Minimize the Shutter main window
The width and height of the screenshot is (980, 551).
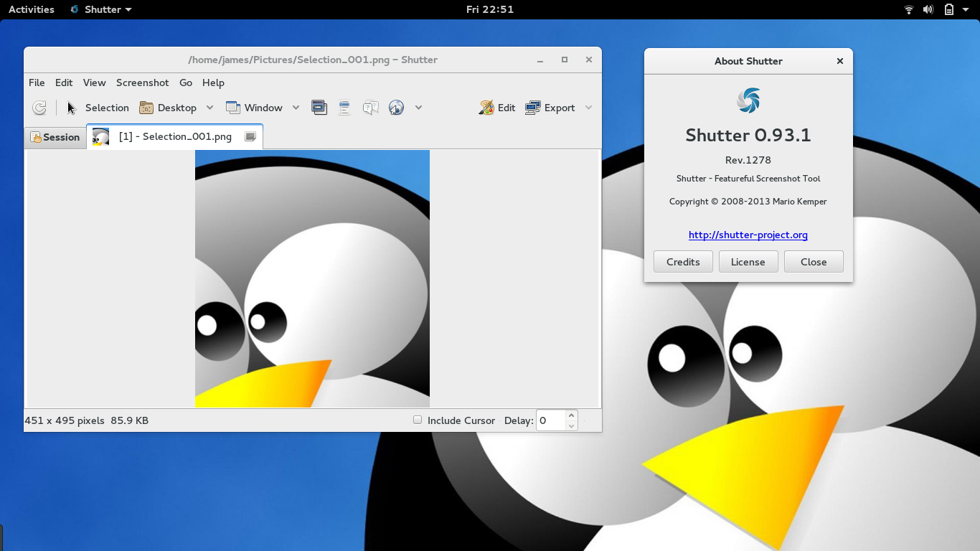pyautogui.click(x=540, y=60)
